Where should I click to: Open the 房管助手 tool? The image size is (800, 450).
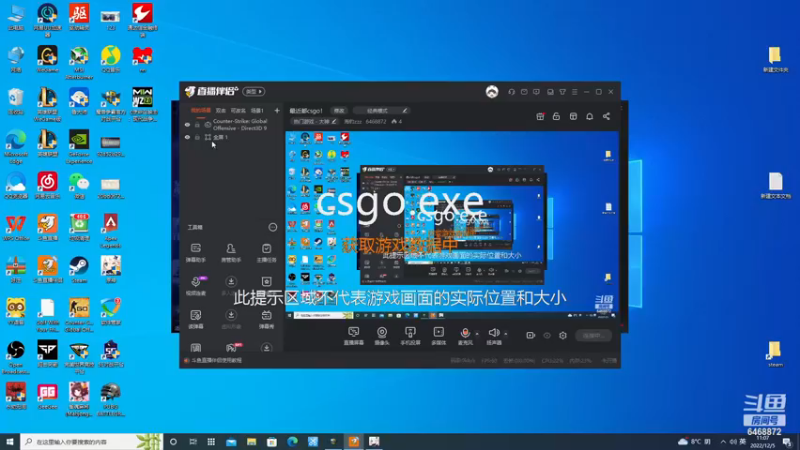click(231, 253)
